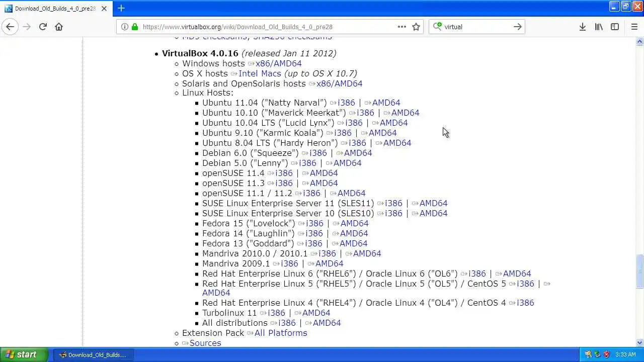Open page actions three-dot menu

click(x=401, y=27)
